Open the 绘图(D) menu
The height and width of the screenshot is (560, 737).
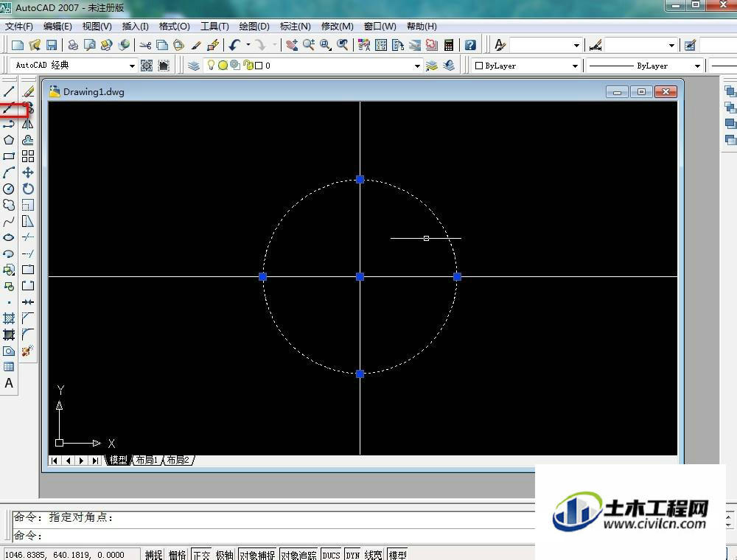coord(254,27)
